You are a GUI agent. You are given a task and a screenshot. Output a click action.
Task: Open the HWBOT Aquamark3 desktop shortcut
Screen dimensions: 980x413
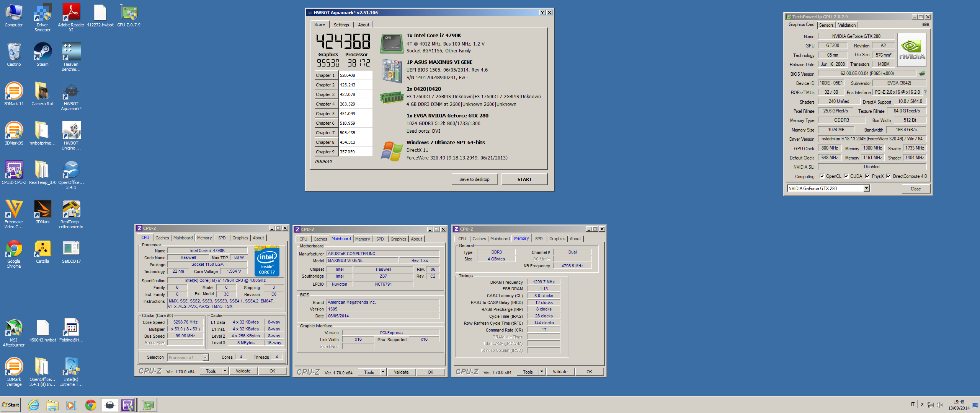(x=71, y=96)
